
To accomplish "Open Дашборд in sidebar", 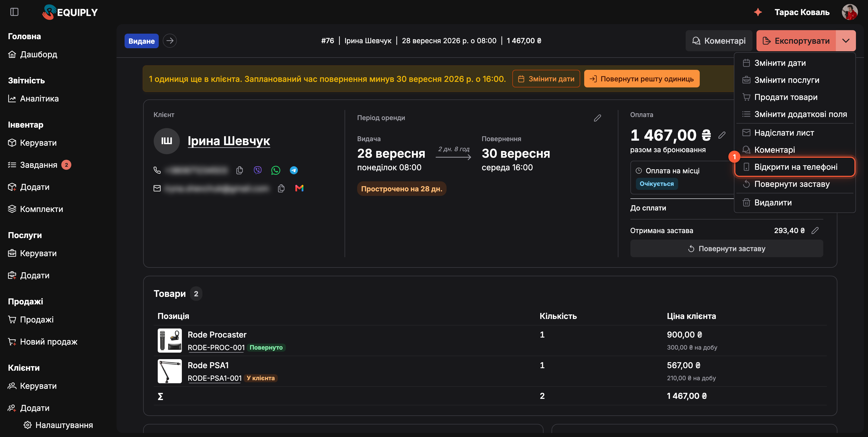I will coord(33,54).
